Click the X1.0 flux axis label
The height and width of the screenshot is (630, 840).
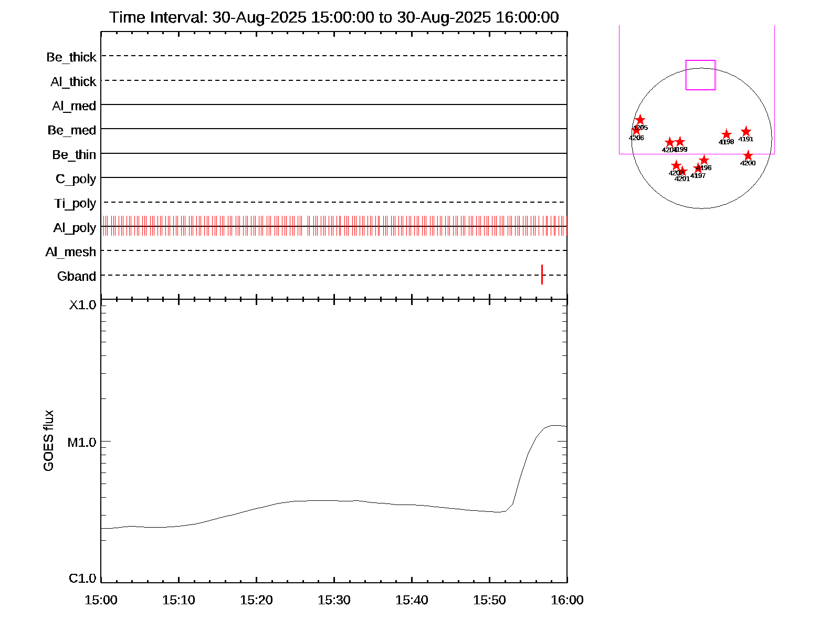point(82,305)
